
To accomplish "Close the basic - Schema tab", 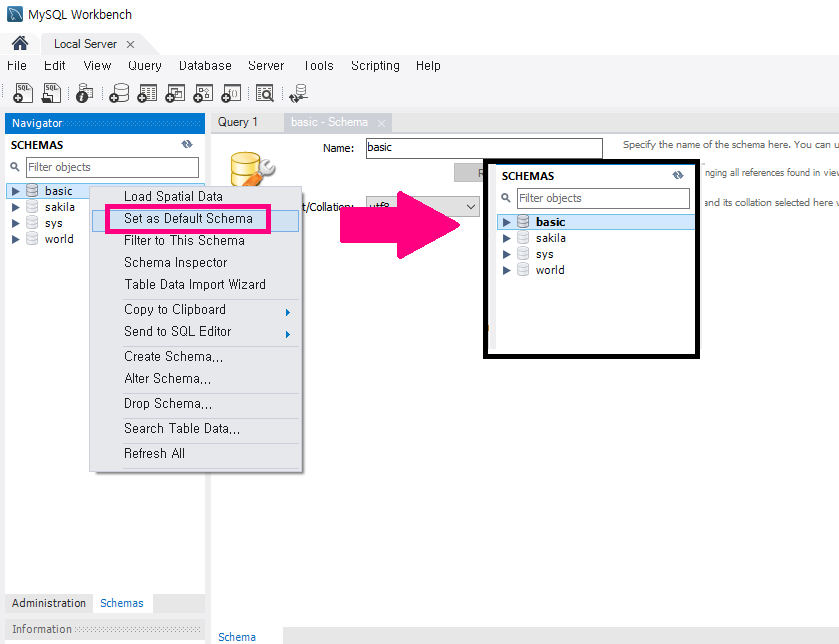I will pos(381,124).
